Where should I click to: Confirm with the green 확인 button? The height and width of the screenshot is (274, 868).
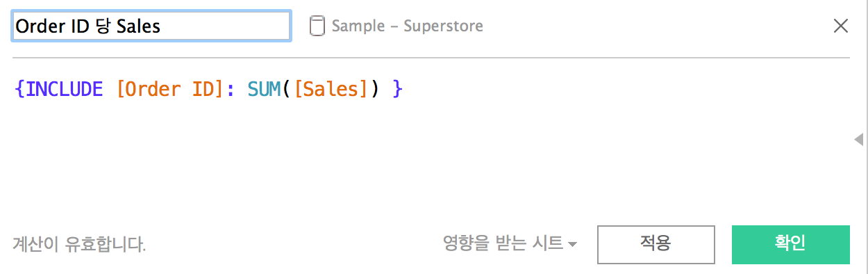(790, 244)
